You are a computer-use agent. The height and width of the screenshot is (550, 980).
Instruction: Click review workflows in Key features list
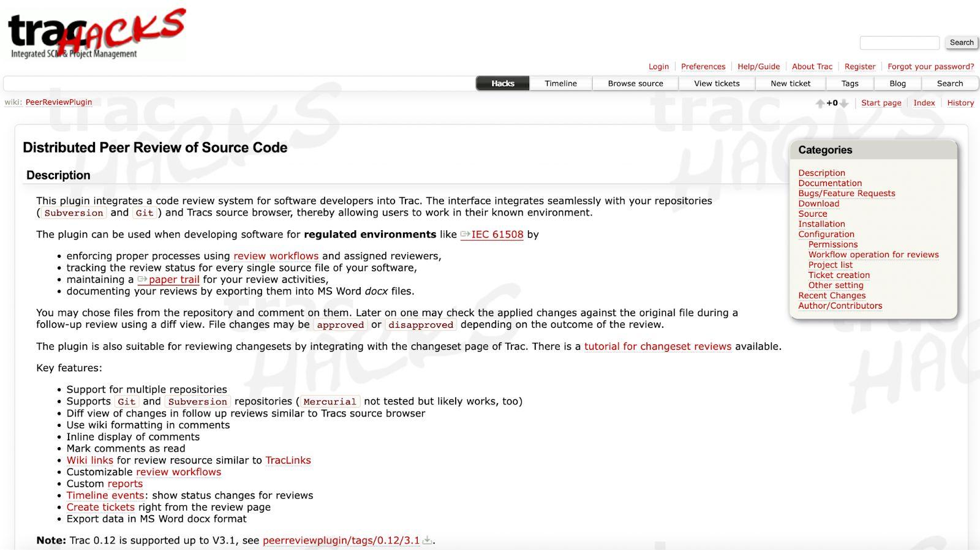(178, 472)
